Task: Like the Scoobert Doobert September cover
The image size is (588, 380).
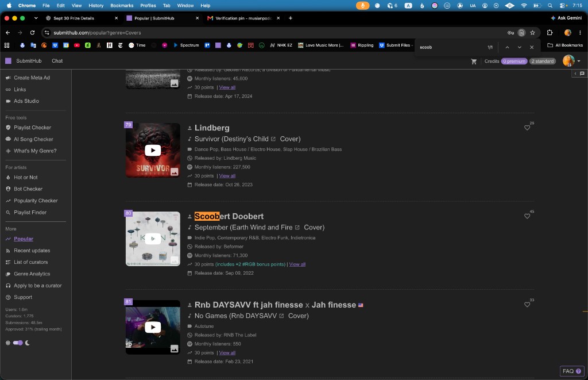Action: 527,216
